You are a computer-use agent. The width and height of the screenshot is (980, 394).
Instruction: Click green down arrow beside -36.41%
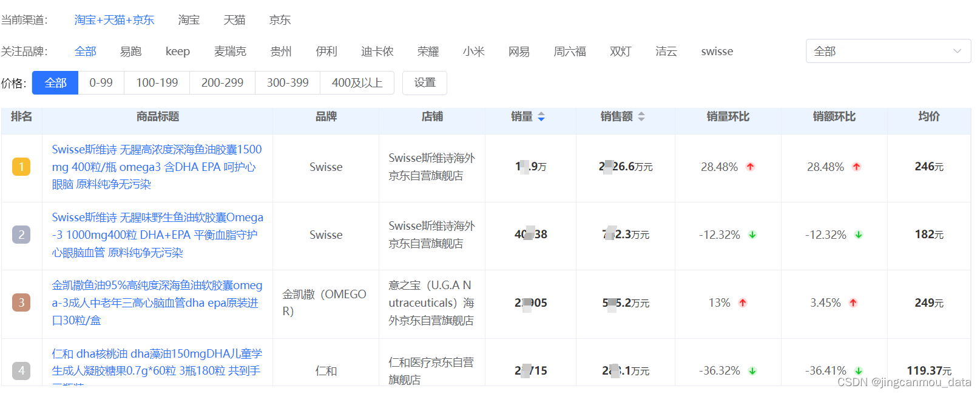click(x=859, y=370)
